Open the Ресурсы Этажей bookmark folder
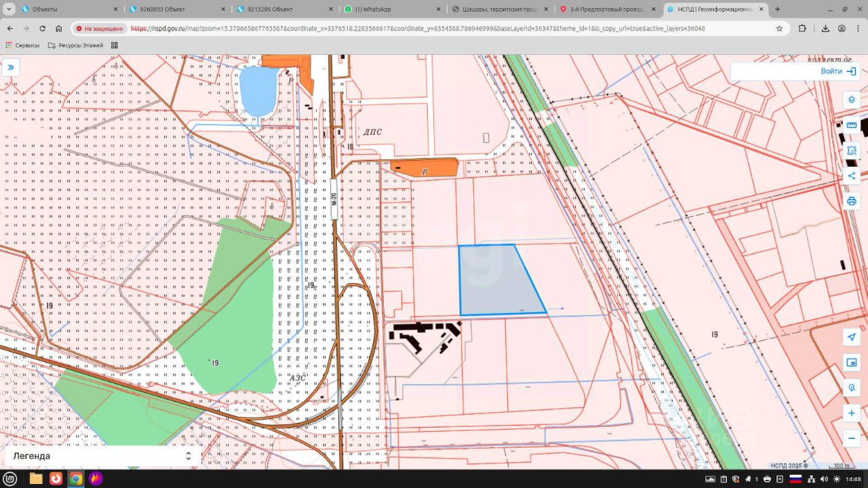Screen dimensions: 868x488 [75, 45]
